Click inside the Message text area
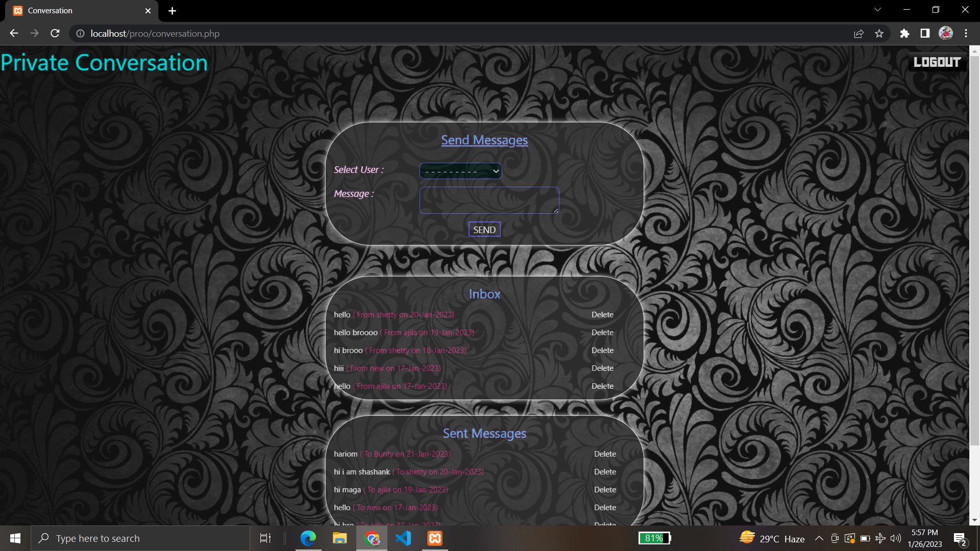 point(488,200)
